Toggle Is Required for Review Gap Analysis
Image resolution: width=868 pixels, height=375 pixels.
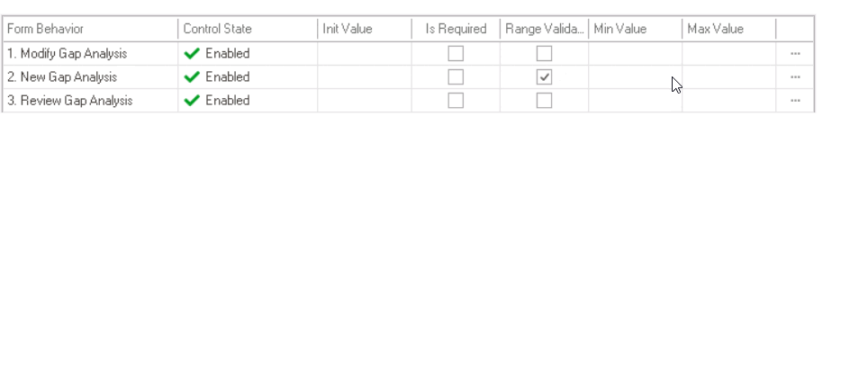[456, 101]
